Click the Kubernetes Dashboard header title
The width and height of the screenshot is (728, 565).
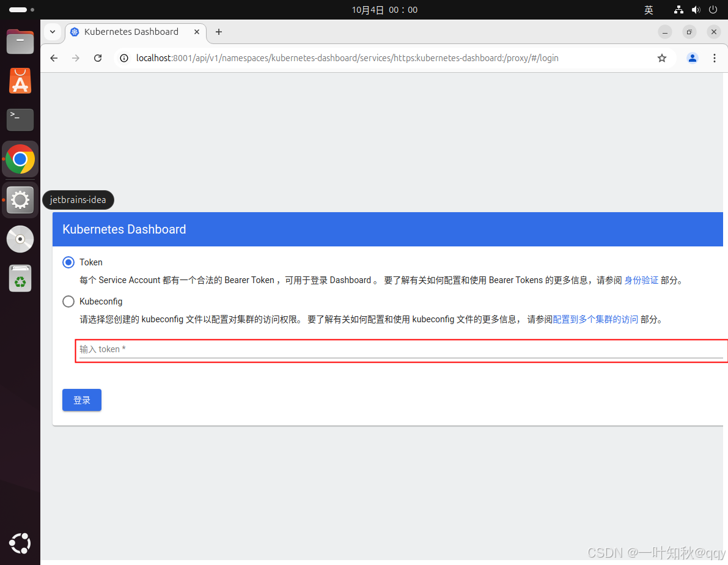[124, 229]
